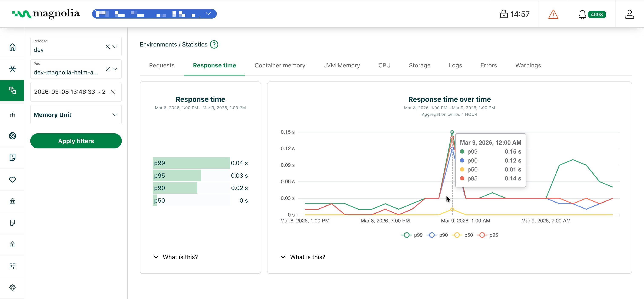Clear the Release dev selection

click(108, 46)
